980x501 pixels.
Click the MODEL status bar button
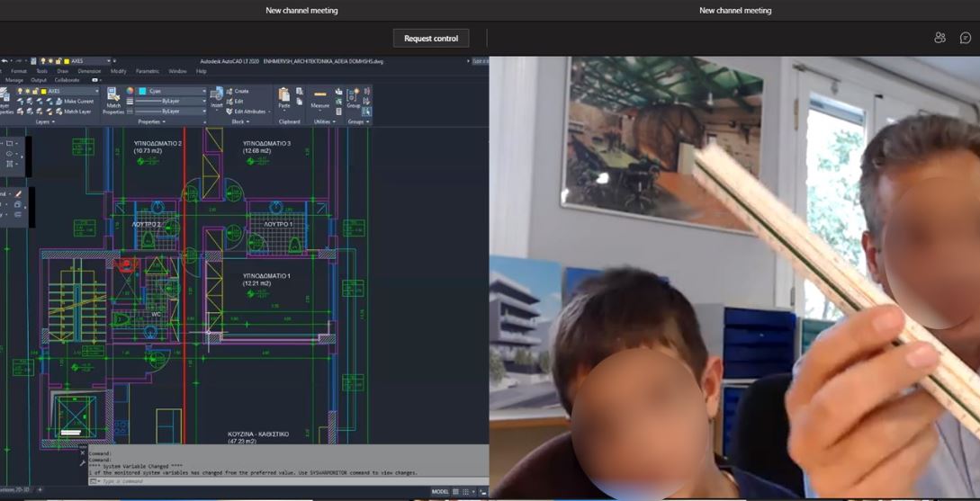(440, 492)
